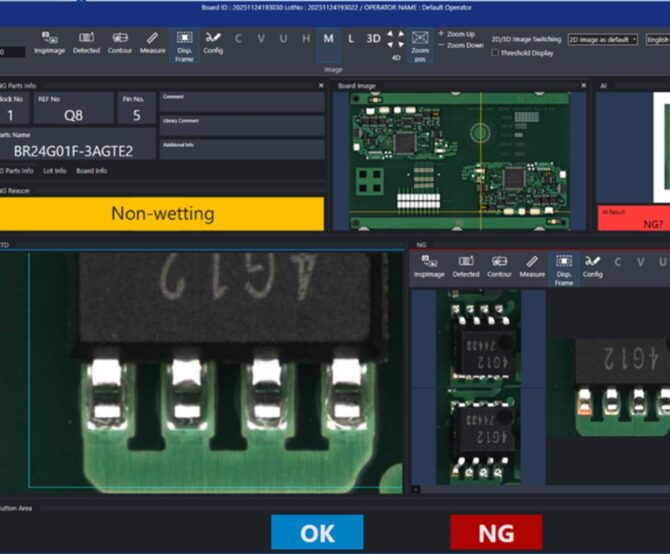The image size is (670, 554).
Task: Choose Measure ruler tool in top toolbar
Action: tap(153, 43)
